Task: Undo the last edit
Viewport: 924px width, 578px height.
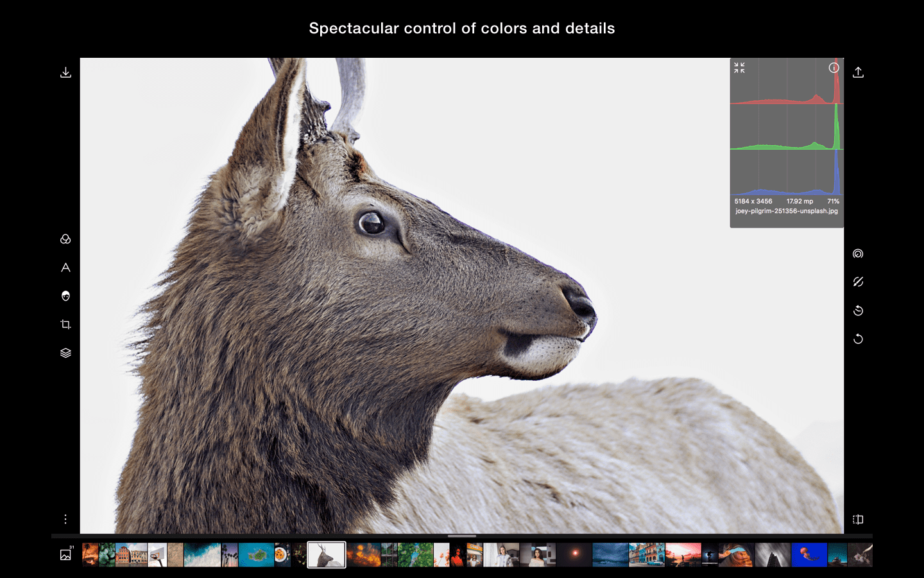Action: point(859,311)
